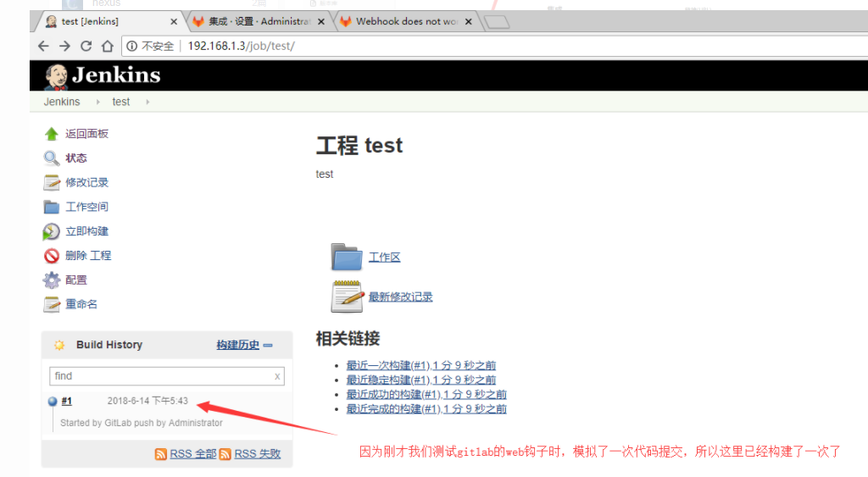Open 修改记录 in the sidebar

click(87, 183)
